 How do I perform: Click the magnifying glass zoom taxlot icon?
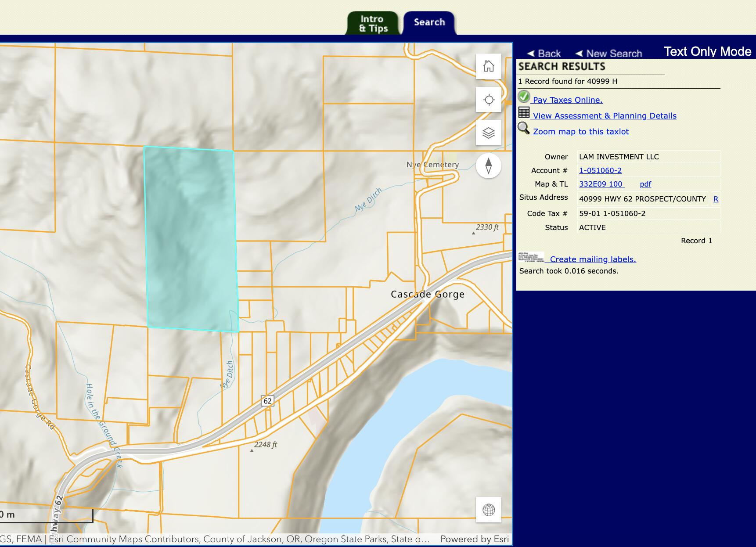pyautogui.click(x=524, y=128)
